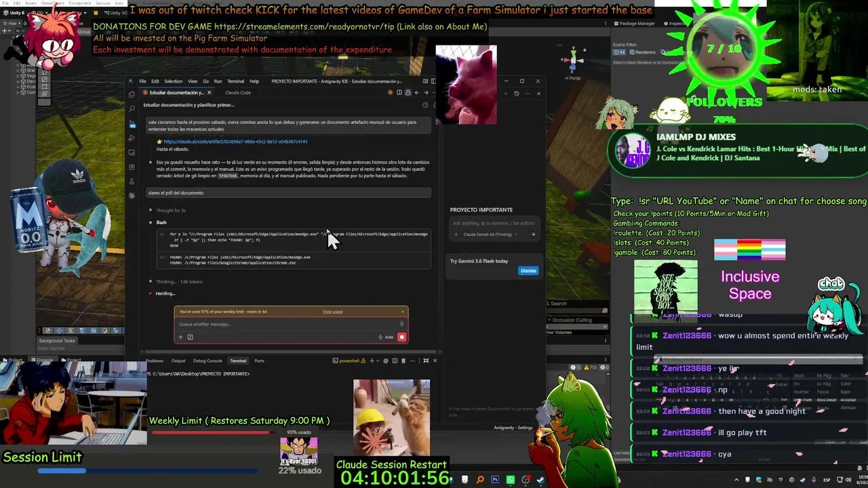Viewport: 868px width, 488px height.
Task: Open the Output panel tab
Action: pos(178,361)
